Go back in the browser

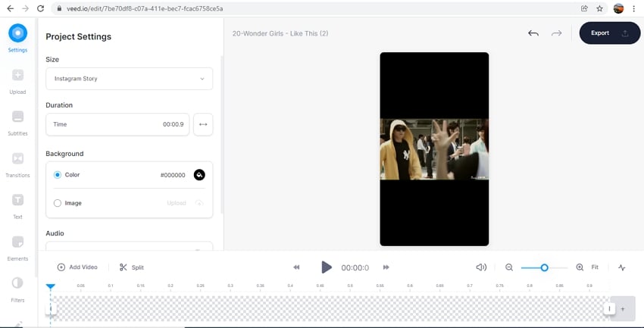point(11,8)
